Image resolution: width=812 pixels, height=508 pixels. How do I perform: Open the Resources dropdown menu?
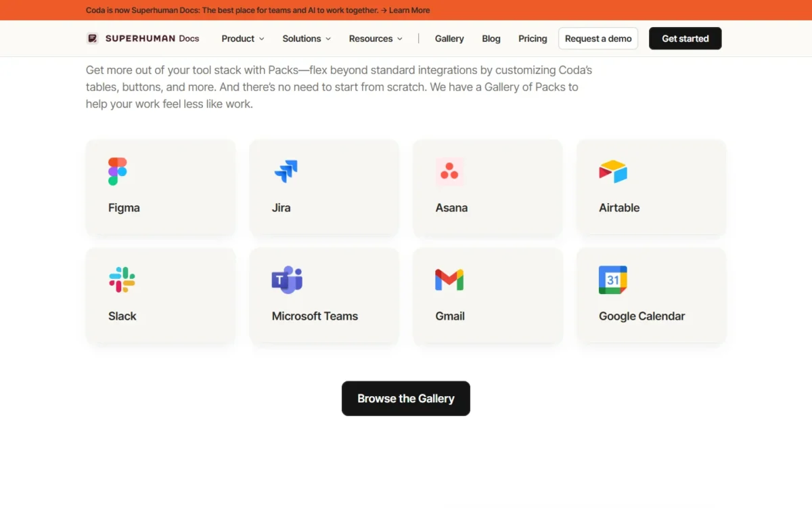coord(376,39)
